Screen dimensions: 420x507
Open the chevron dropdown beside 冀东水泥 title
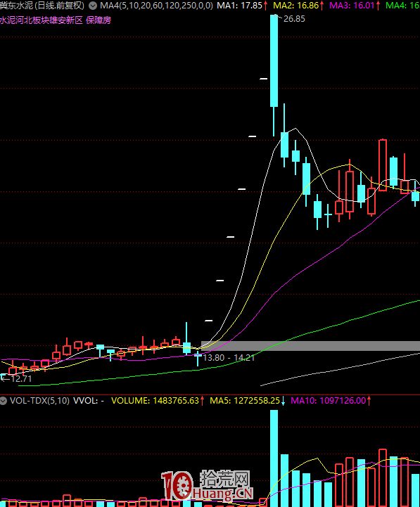click(x=93, y=6)
